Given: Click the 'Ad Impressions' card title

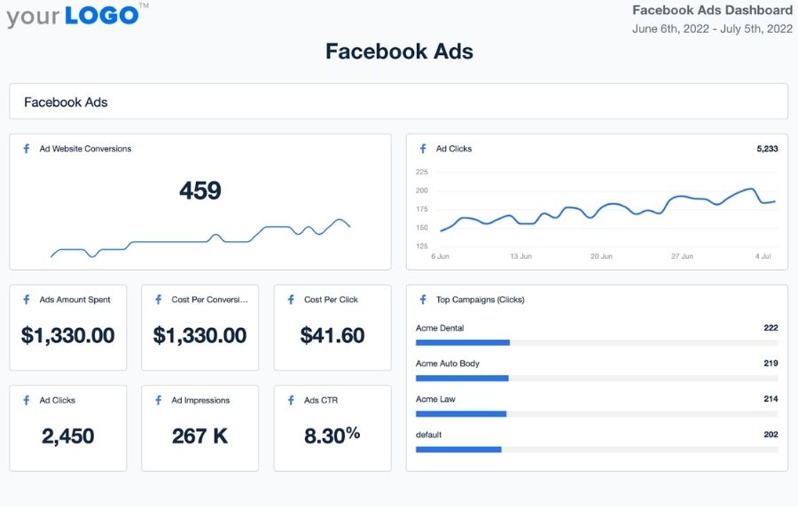Looking at the screenshot, I should click(x=200, y=400).
